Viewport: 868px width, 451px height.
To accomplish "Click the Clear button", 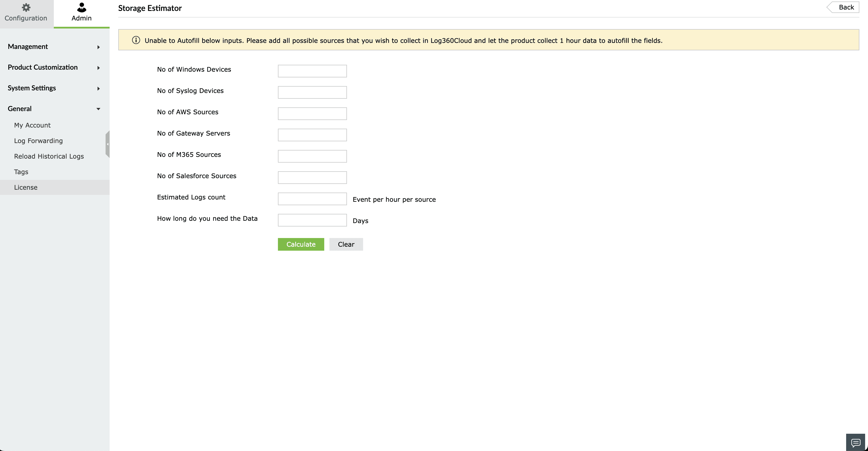I will [346, 244].
